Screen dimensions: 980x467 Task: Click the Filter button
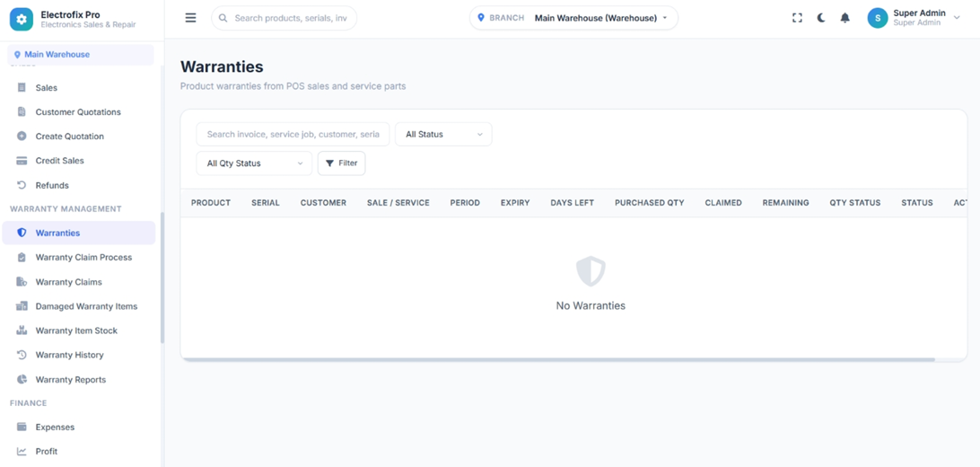(341, 163)
